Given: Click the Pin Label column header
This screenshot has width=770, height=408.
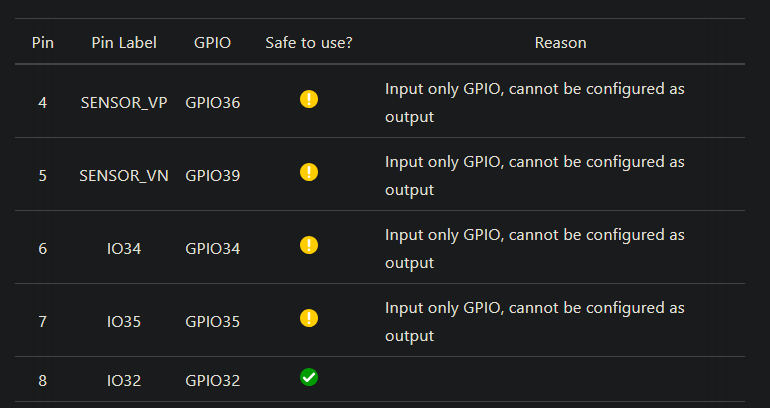Looking at the screenshot, I should [124, 43].
